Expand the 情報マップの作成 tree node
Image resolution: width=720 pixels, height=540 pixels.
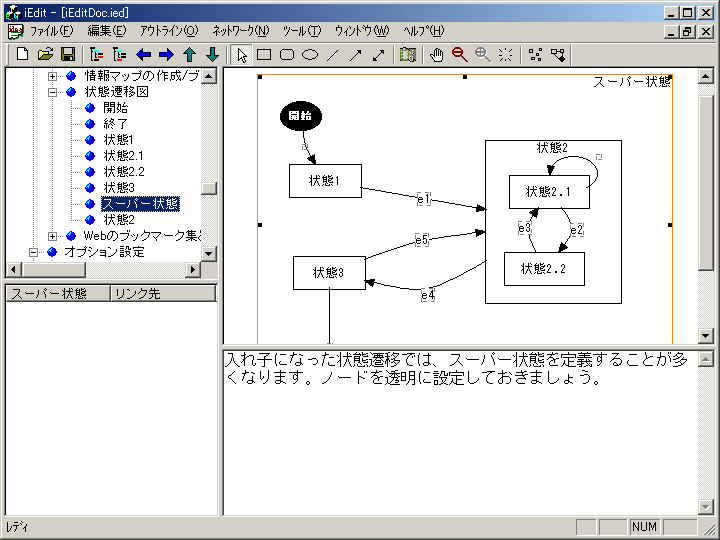[53, 76]
